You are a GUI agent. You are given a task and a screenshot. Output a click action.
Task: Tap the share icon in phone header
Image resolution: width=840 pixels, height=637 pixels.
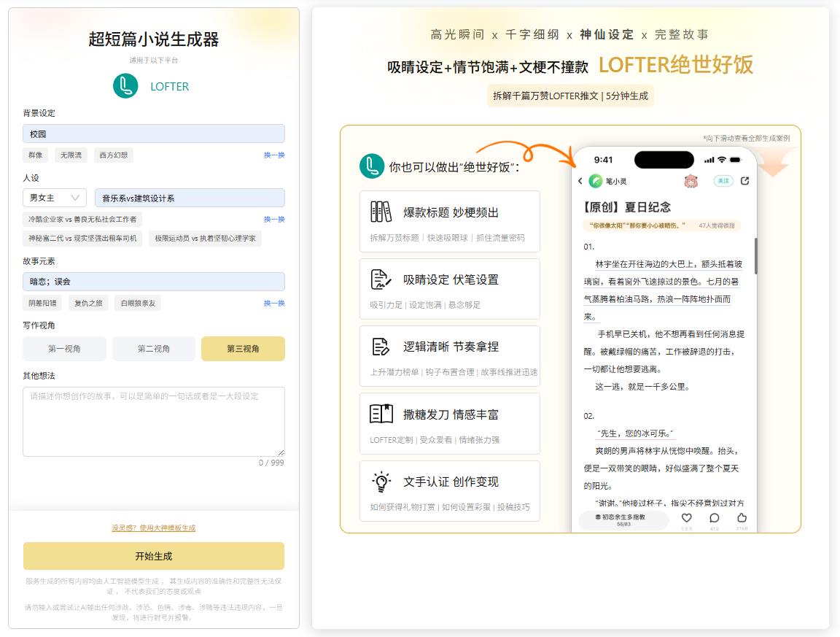[x=744, y=181]
